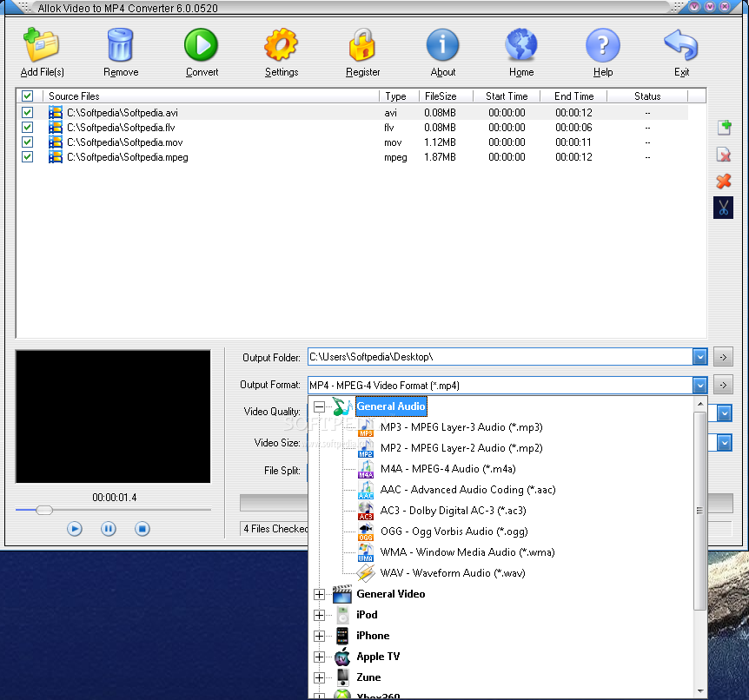Collapse the General Audio tree node
The width and height of the screenshot is (749, 700).
[x=319, y=406]
